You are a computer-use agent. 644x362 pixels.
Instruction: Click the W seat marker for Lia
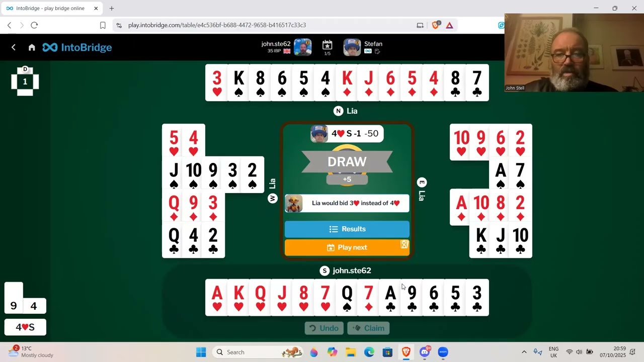[272, 199]
